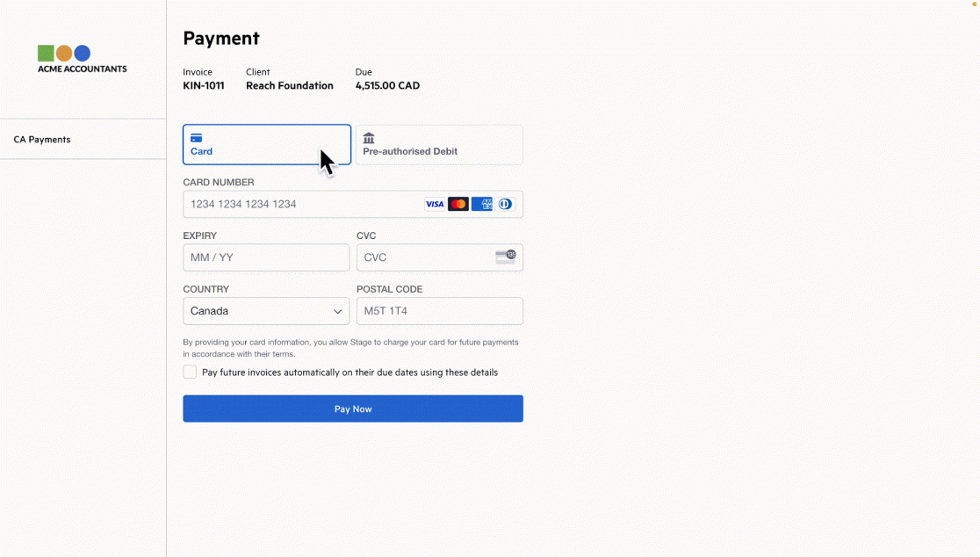Enable automatic payment of future invoices
980x557 pixels.
pos(190,372)
